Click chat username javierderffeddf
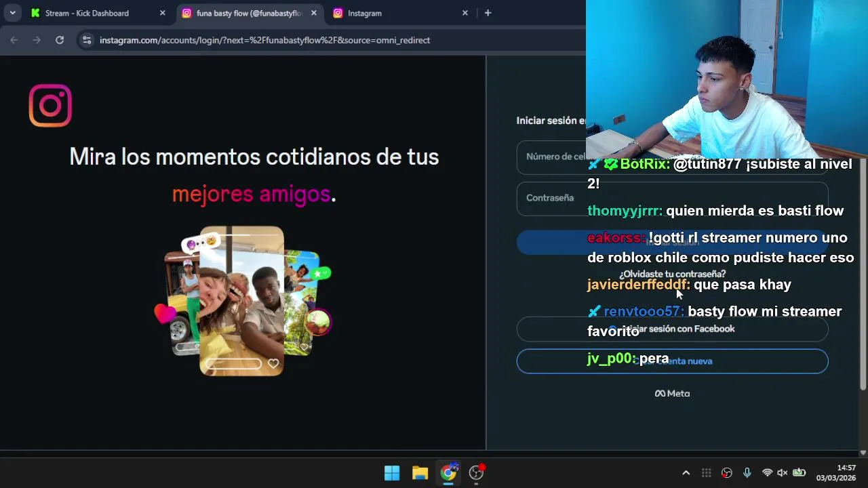This screenshot has height=488, width=868. click(x=639, y=285)
